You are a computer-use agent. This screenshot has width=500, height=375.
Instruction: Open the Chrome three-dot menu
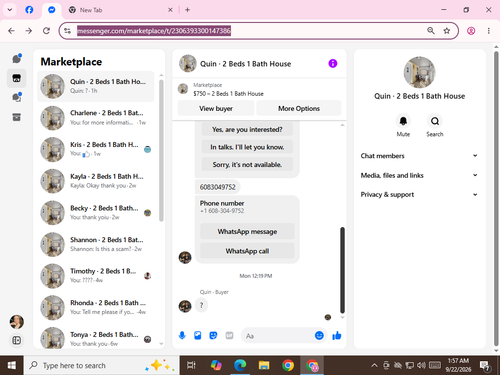point(489,31)
